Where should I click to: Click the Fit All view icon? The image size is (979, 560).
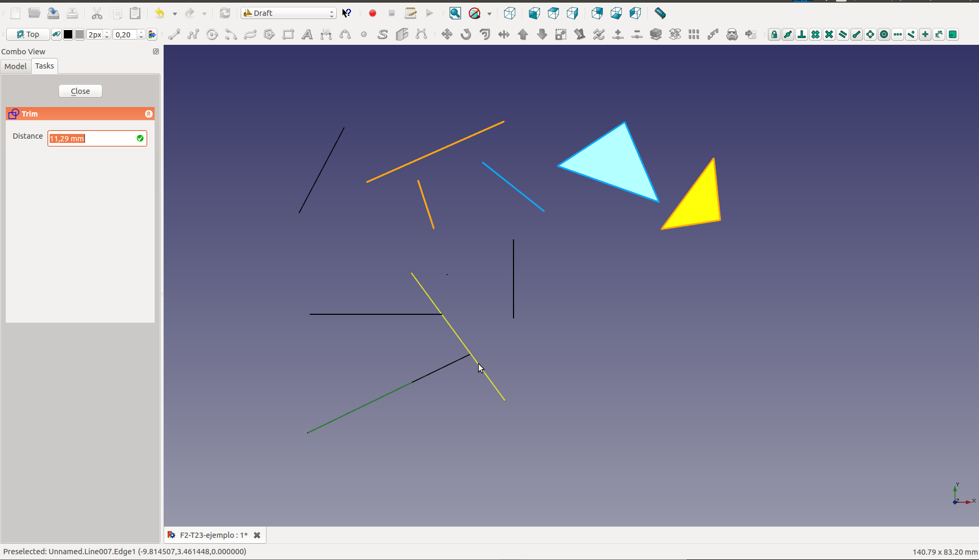click(x=455, y=13)
